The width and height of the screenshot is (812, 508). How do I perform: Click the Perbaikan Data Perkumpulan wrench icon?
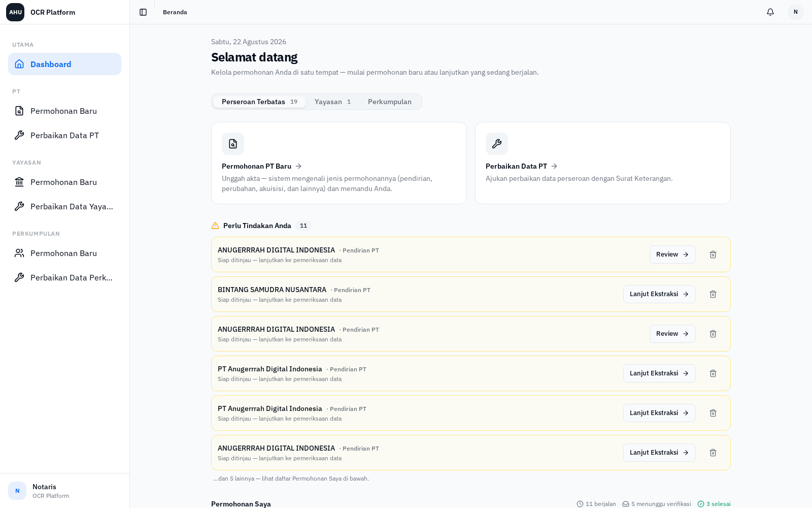[x=19, y=277]
